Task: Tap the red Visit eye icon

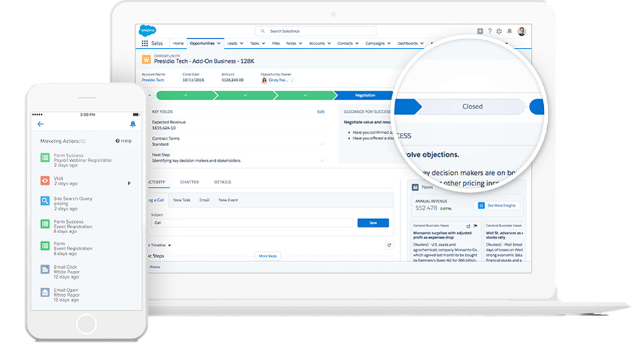Action: pos(45,181)
